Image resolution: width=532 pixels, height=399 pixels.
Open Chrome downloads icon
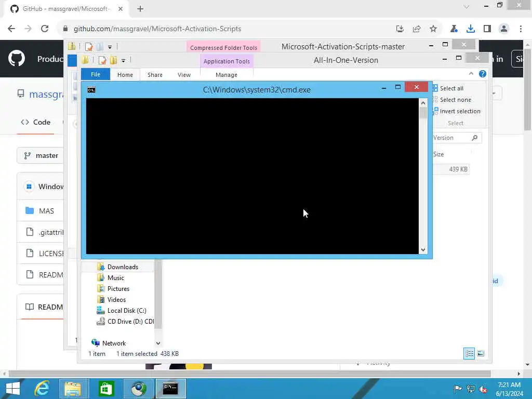470,29
